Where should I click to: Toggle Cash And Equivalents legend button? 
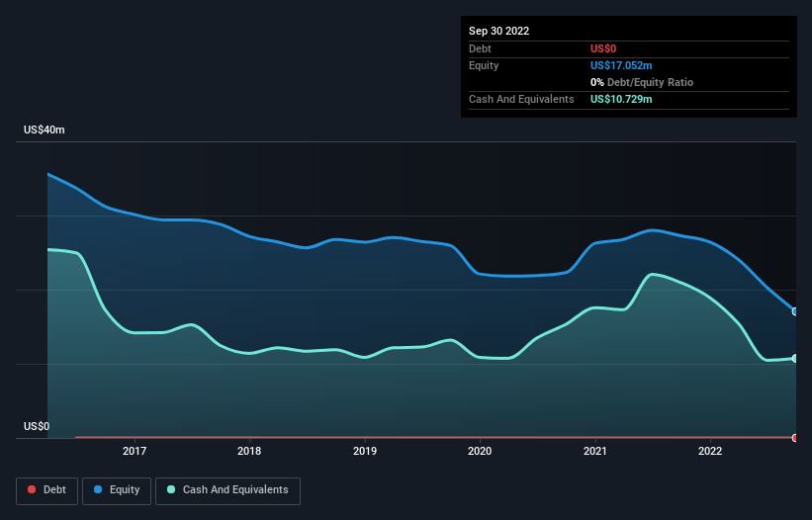click(x=227, y=490)
